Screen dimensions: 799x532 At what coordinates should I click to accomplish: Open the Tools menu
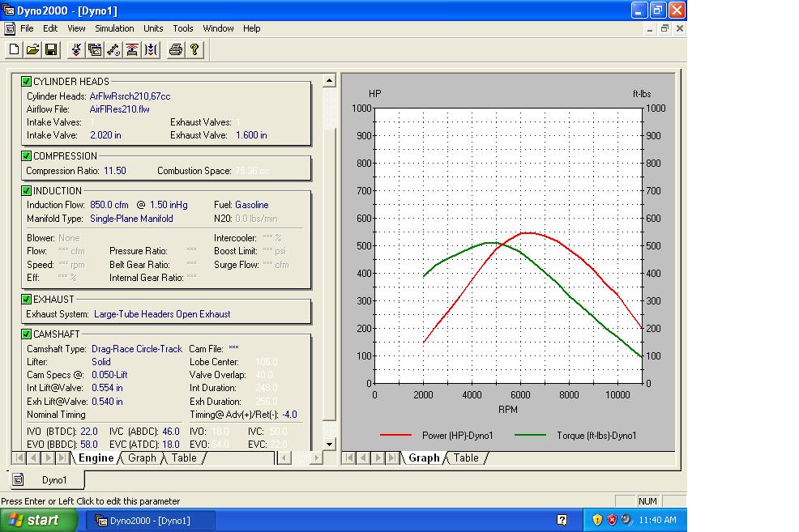click(183, 28)
